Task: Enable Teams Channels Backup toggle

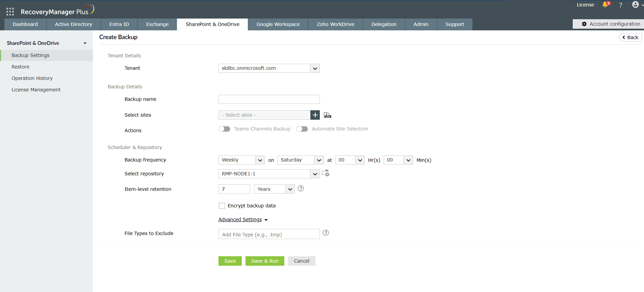Action: (x=224, y=129)
